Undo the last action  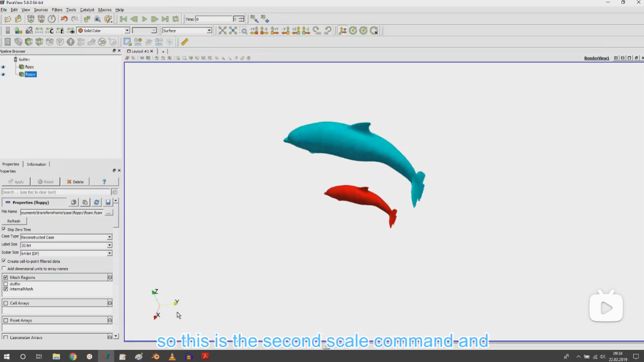pos(64,19)
